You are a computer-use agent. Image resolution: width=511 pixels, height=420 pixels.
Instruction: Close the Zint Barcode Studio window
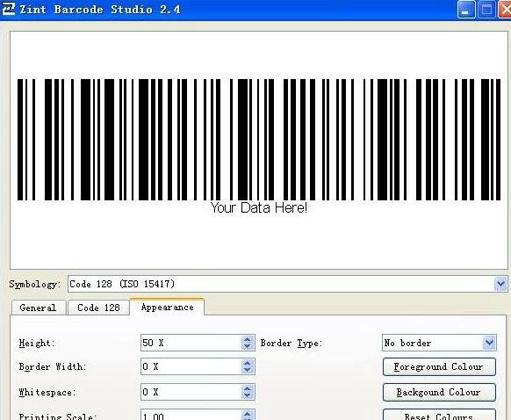point(505,9)
